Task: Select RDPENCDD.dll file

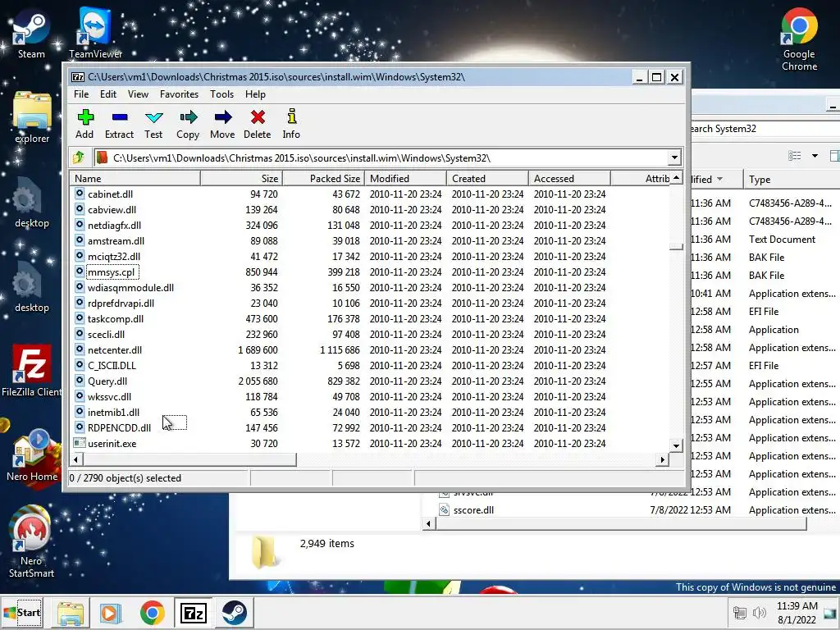Action: point(119,428)
